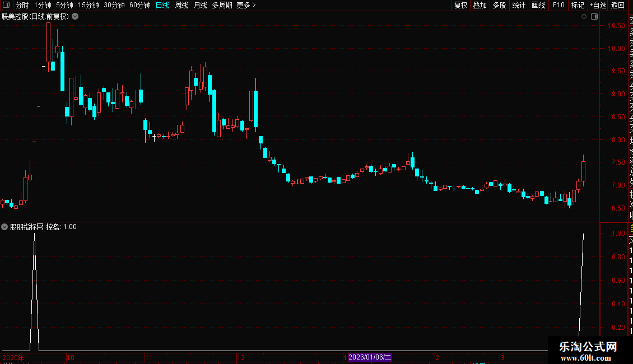
Task: Activate the 画线 drawing tools
Action: coord(538,5)
